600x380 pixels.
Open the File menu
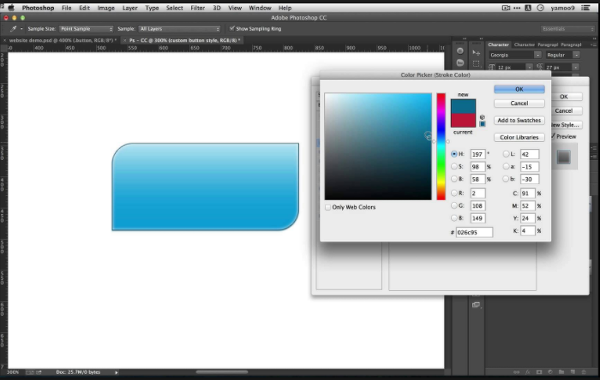click(x=66, y=8)
